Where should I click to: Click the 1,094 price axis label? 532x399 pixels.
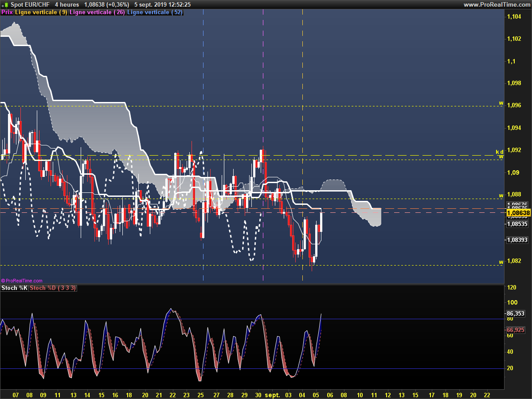coord(514,128)
